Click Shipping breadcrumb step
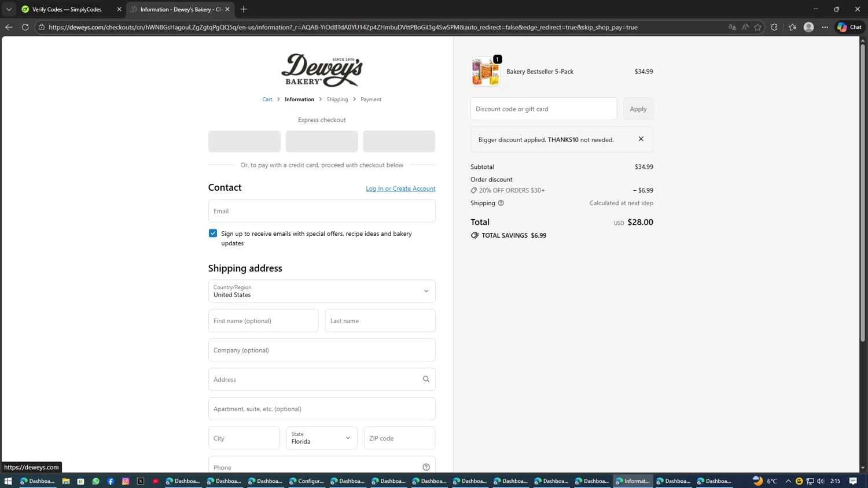Screen dimensions: 868x488 [337, 99]
